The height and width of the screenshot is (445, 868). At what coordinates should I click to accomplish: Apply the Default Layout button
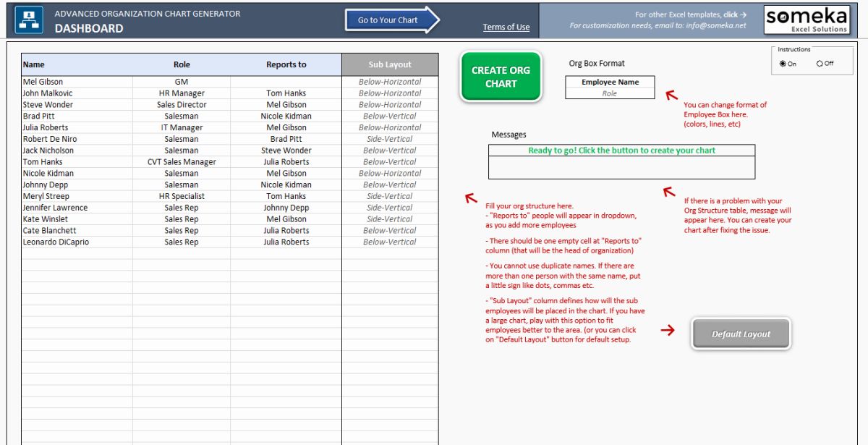tap(741, 333)
